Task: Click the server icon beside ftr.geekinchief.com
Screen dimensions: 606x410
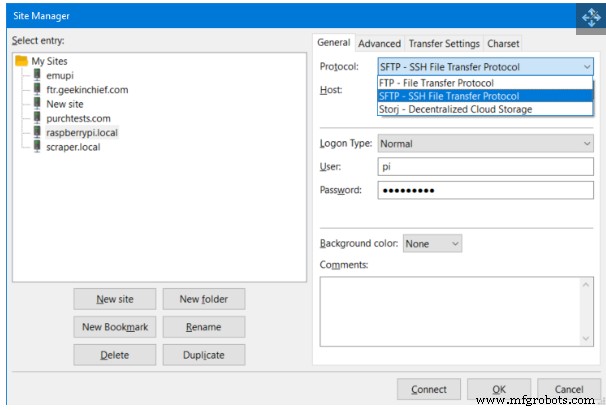Action: (x=37, y=89)
